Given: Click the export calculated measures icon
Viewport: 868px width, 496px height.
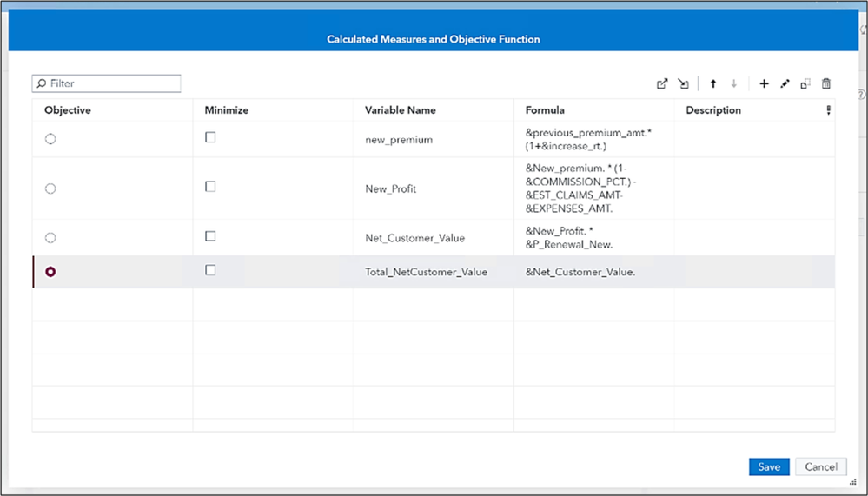Looking at the screenshot, I should coord(662,84).
